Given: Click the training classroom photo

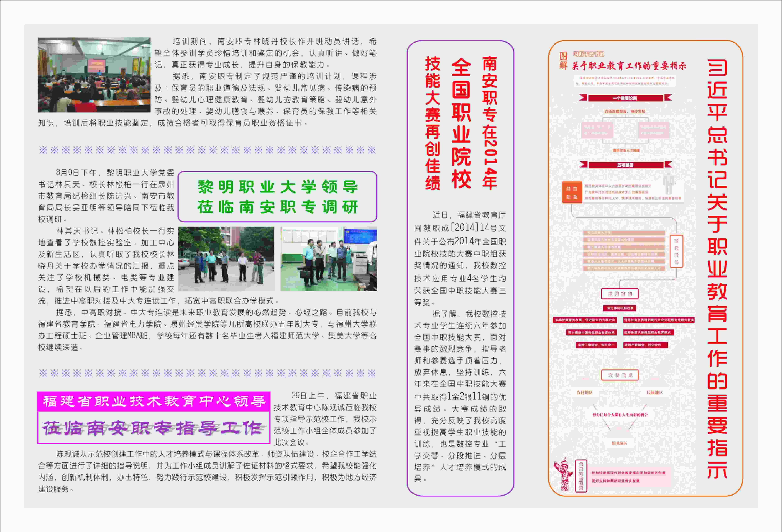Looking at the screenshot, I should [94, 75].
